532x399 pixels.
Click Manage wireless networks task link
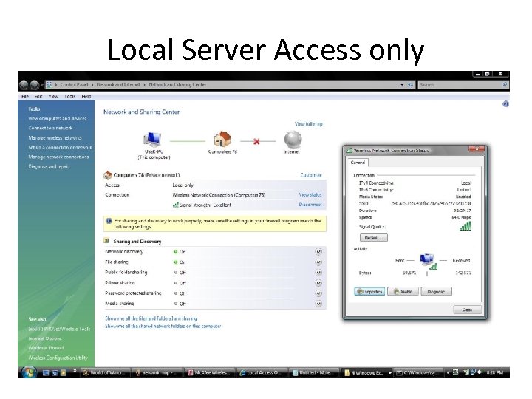coord(55,137)
